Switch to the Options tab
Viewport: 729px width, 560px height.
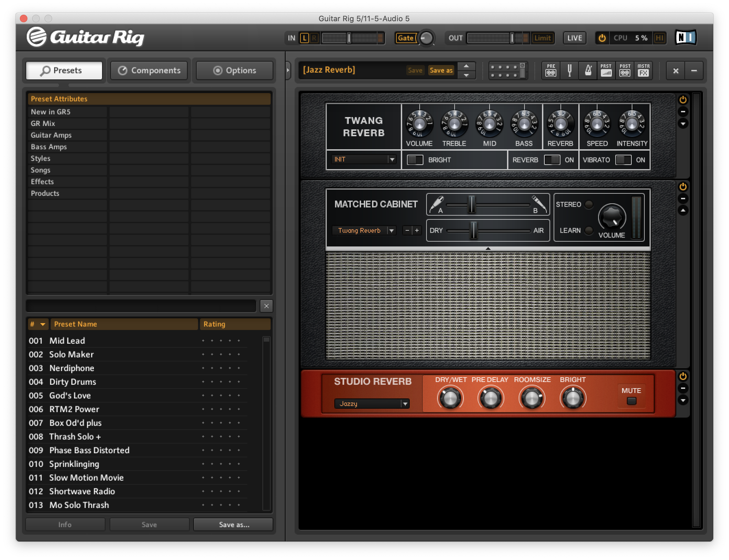(234, 71)
